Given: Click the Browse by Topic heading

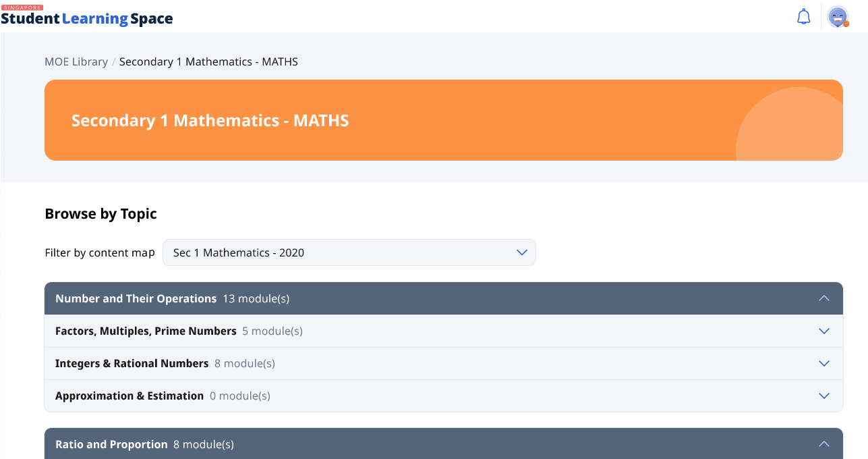Looking at the screenshot, I should 100,214.
